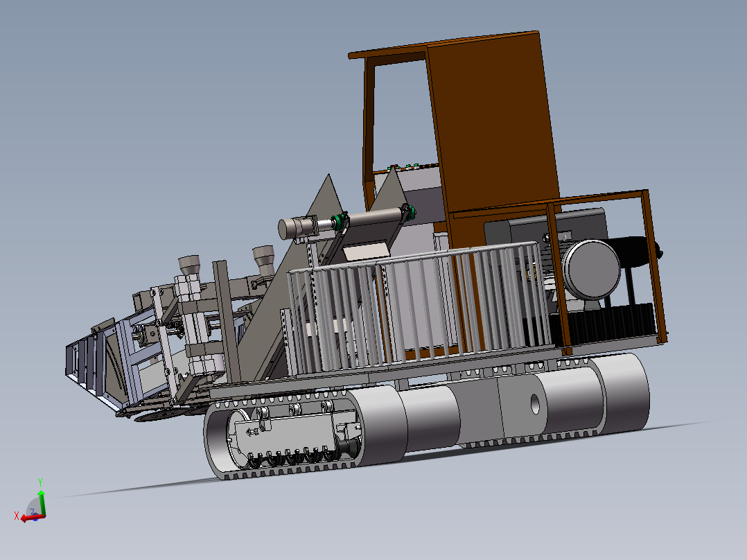Select the brown cab side panel of the model
The width and height of the screenshot is (747, 560).
[493, 125]
